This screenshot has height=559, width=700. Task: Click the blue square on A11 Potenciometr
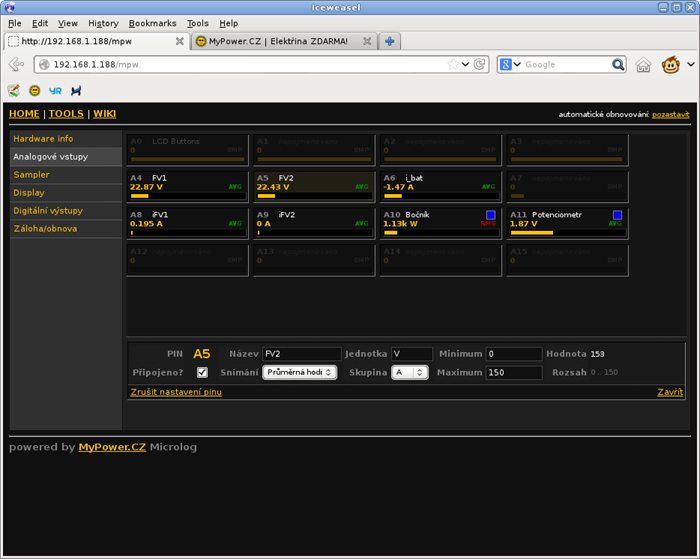(x=617, y=215)
